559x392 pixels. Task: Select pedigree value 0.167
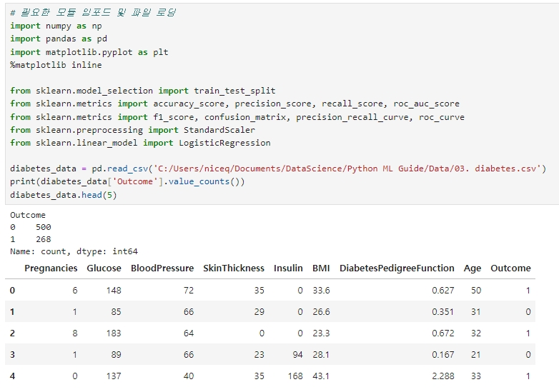(442, 355)
